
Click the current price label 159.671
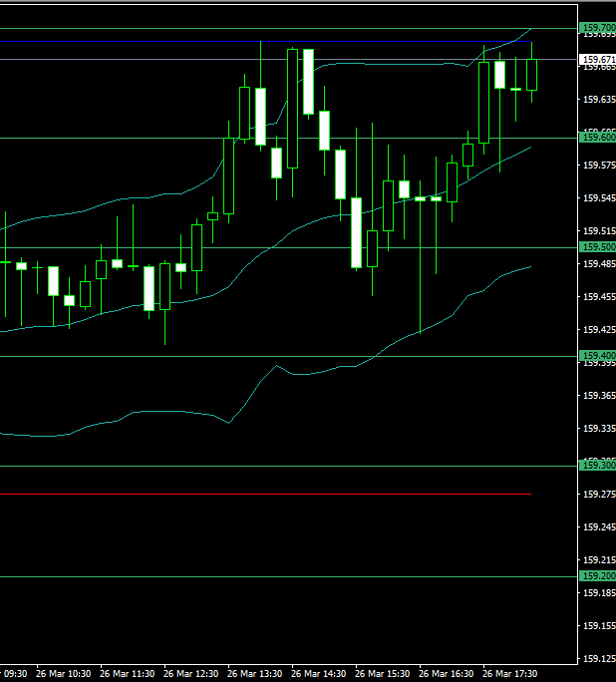[x=596, y=60]
